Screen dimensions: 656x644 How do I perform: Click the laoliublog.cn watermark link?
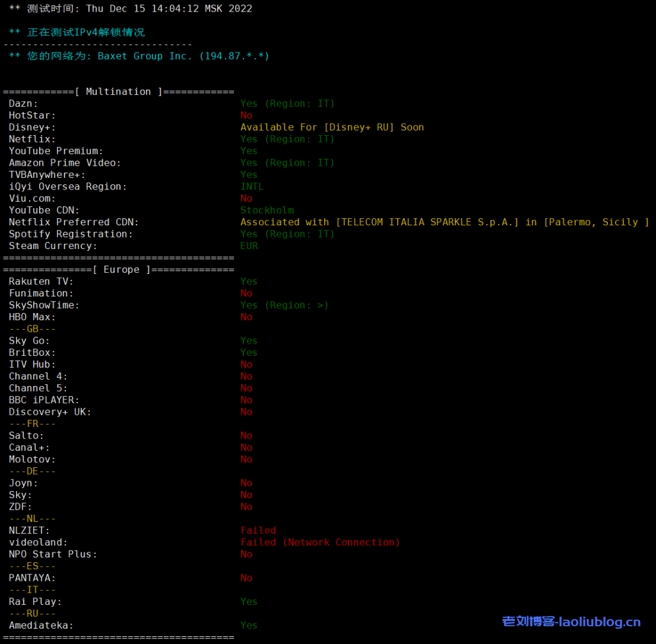pos(571,622)
